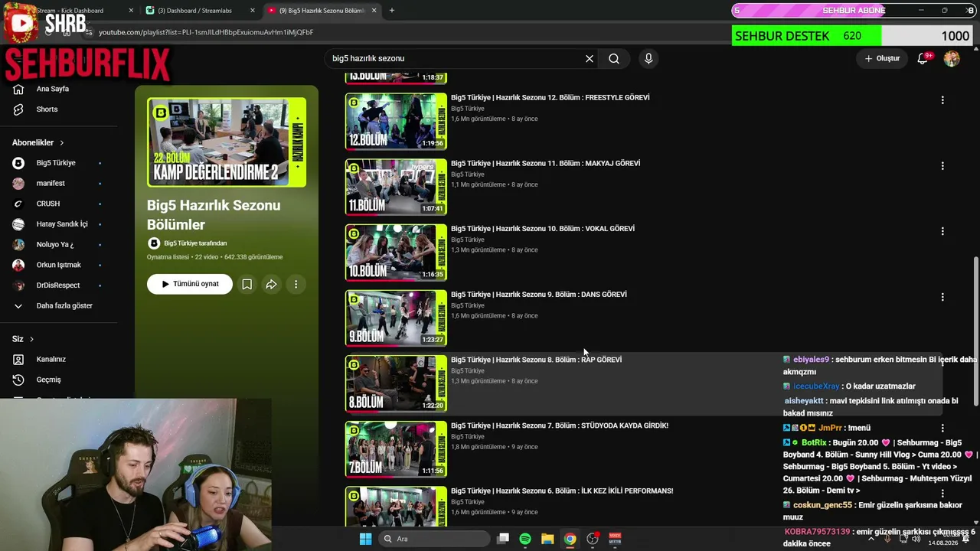Start voice search with the microphone icon

[648, 59]
